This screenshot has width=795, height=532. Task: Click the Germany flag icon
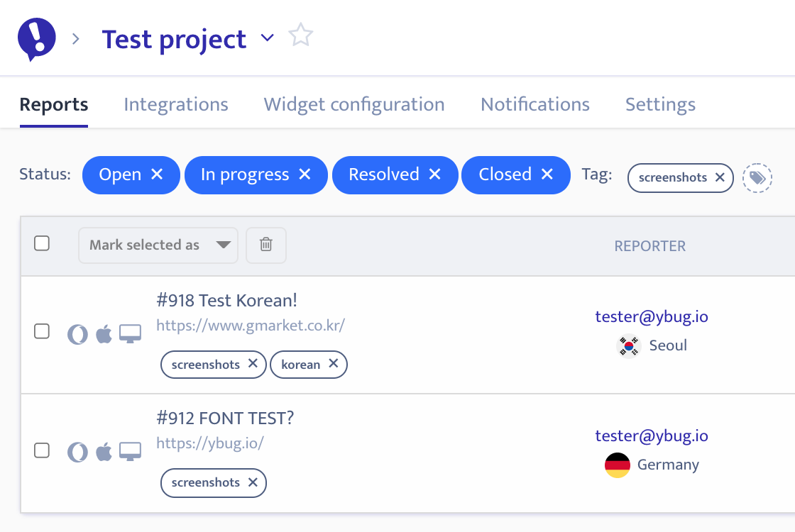(618, 465)
